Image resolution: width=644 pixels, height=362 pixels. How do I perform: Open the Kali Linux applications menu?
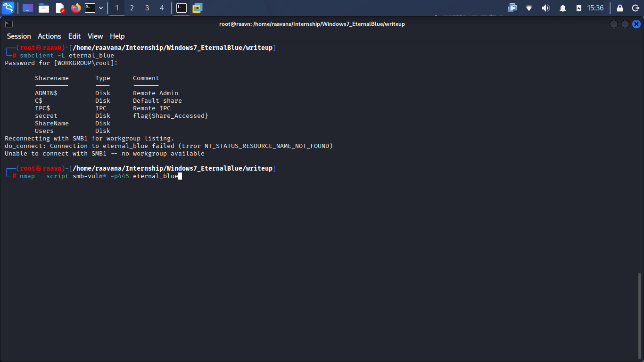8,8
